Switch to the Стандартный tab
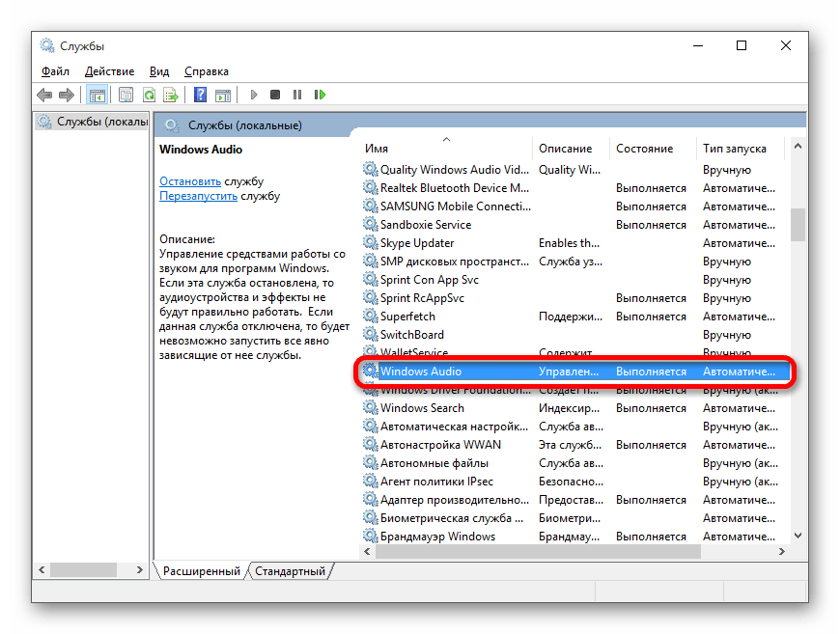The image size is (840, 634). (290, 571)
